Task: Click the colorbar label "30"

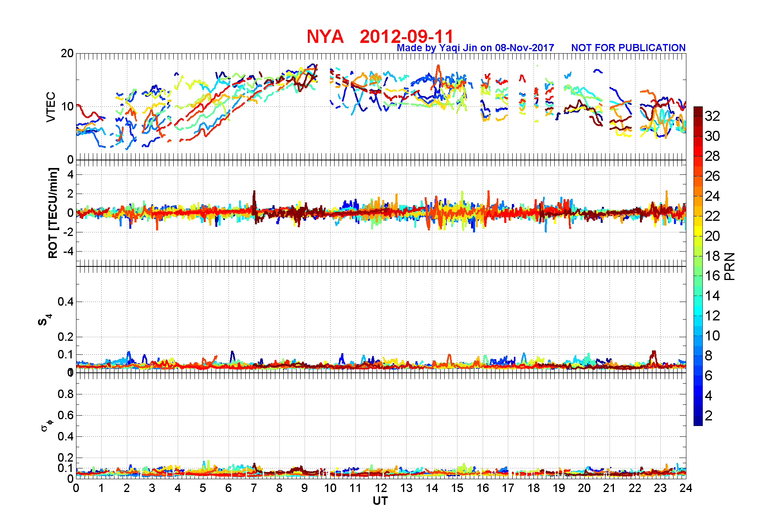Action: [712, 136]
